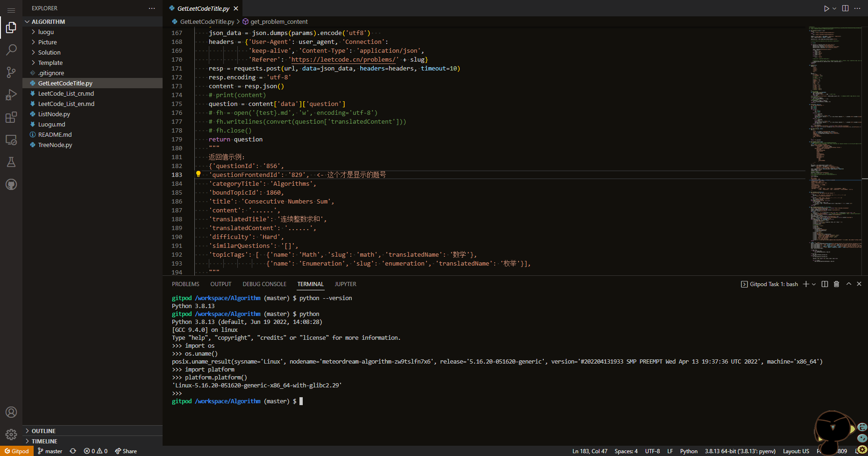
Task: Open the Search view in activity bar
Action: 11,49
